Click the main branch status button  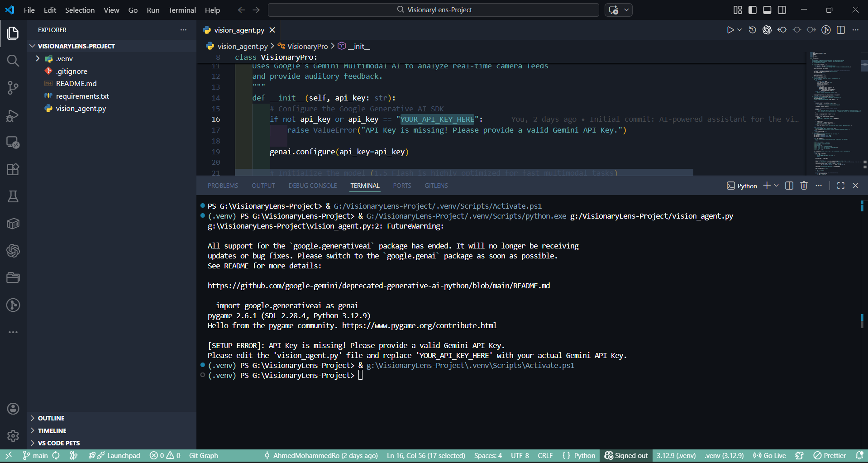tap(36, 455)
